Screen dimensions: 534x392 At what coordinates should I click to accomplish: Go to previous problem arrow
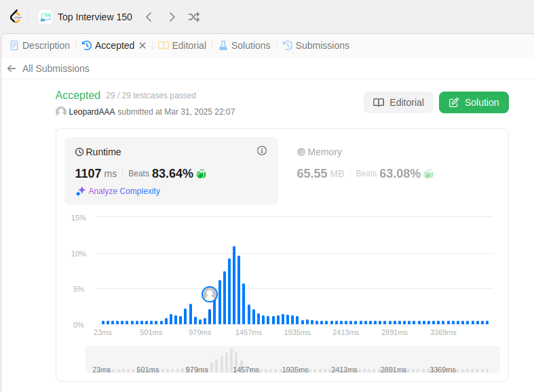tap(149, 17)
